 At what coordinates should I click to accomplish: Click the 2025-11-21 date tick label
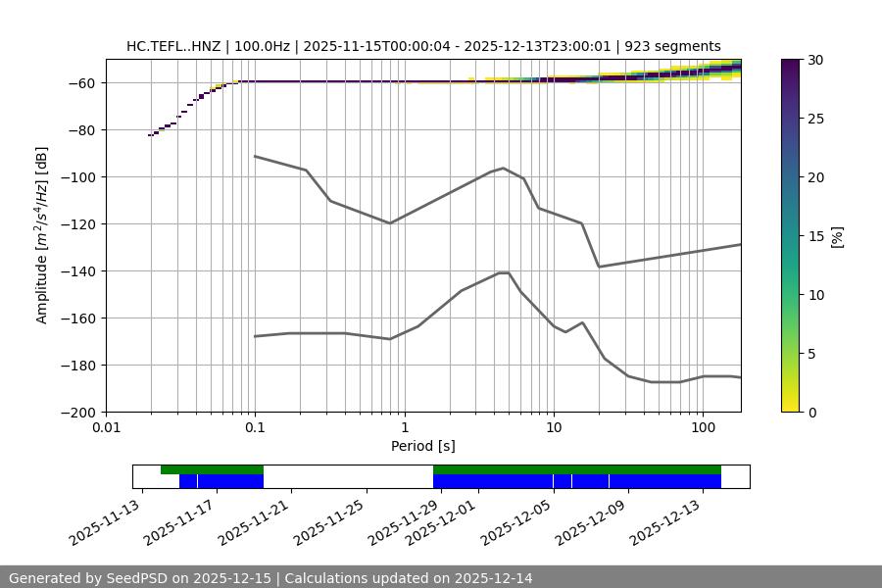pos(253,521)
